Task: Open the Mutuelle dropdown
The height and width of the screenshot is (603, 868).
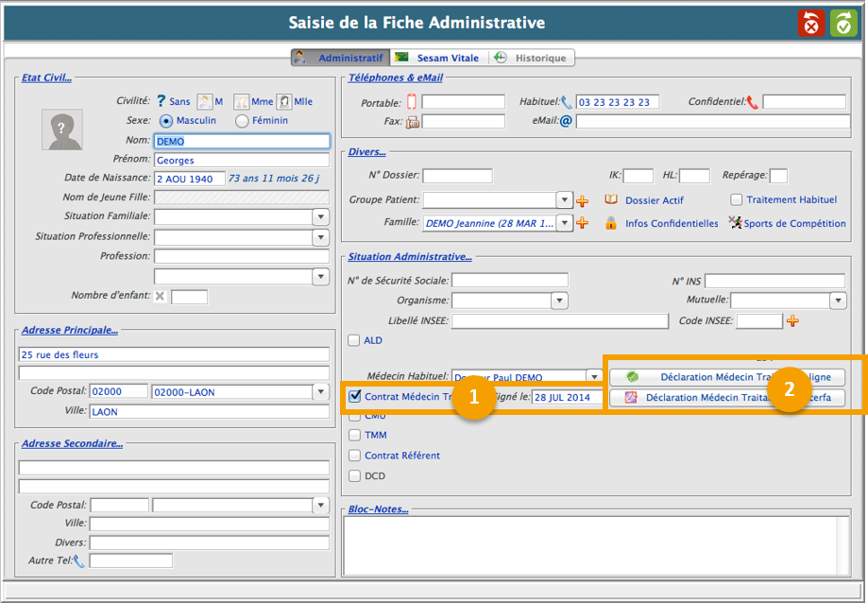Action: [838, 301]
